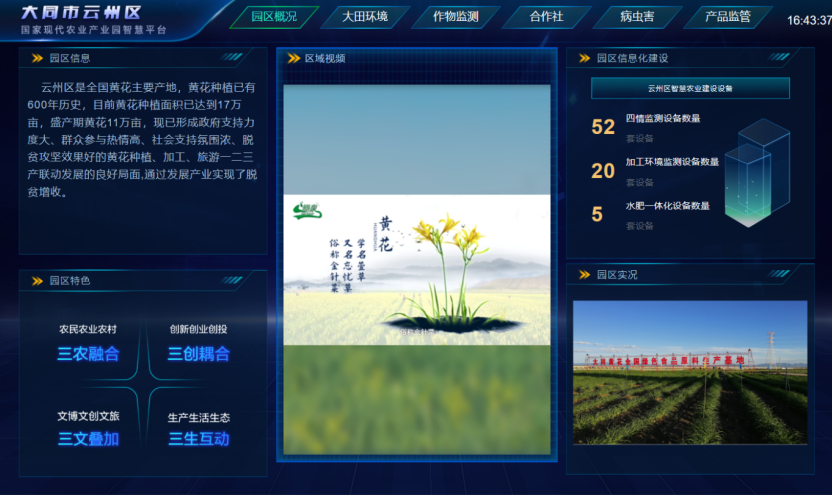Switch to the 大田环境 tab

[364, 17]
